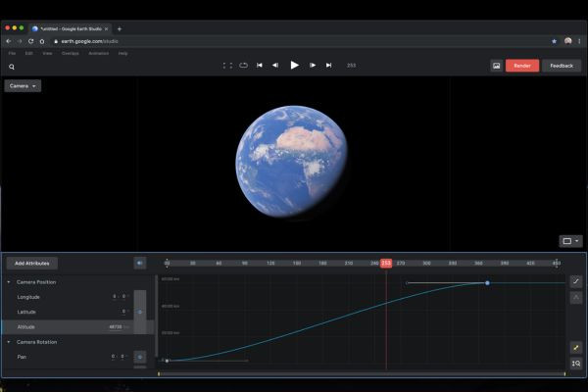This screenshot has height=392, width=588.
Task: Step back one frame
Action: click(x=275, y=66)
